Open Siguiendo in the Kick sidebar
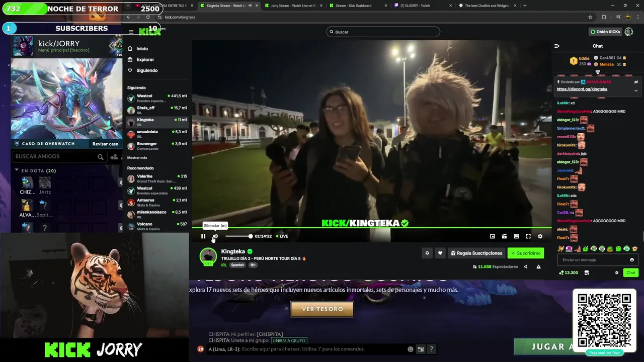This screenshot has height=362, width=644. (142, 70)
